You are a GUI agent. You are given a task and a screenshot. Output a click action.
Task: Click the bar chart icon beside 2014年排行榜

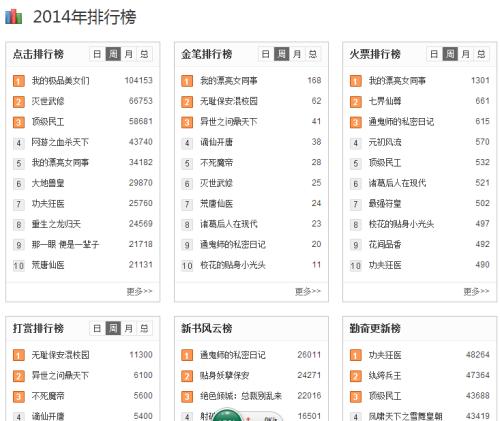(x=14, y=17)
